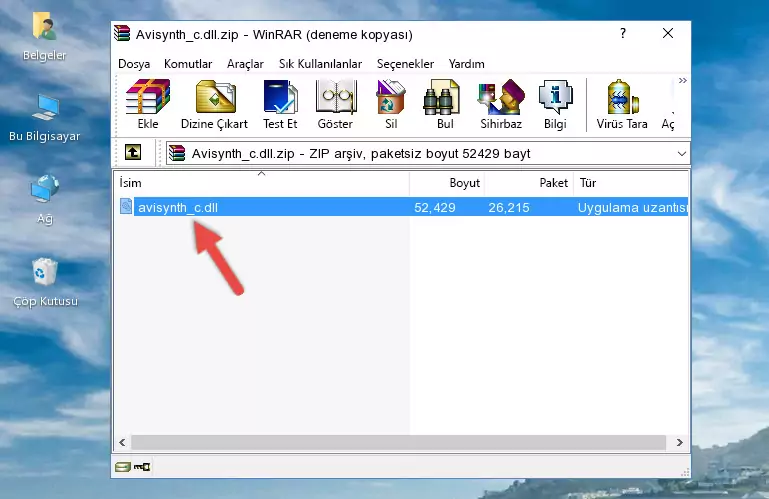Image resolution: width=769 pixels, height=499 pixels.
Task: Open the Göster view icon
Action: [335, 97]
